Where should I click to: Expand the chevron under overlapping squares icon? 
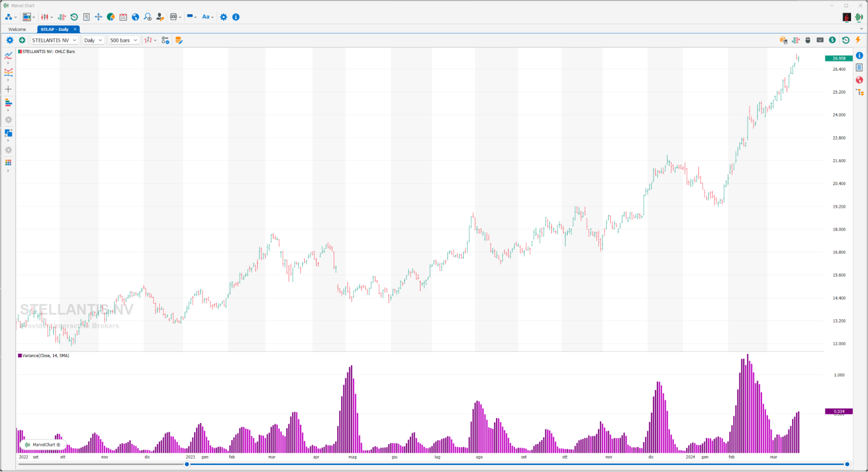coord(8,141)
